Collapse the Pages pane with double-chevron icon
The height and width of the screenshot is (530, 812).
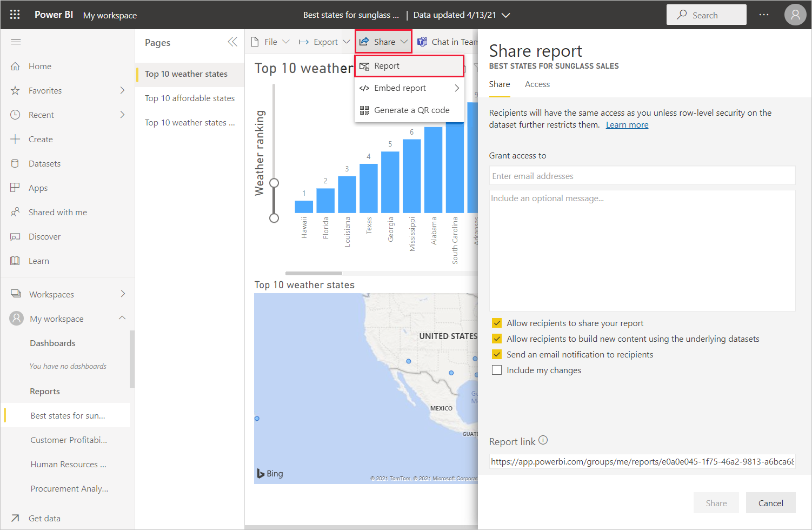232,42
